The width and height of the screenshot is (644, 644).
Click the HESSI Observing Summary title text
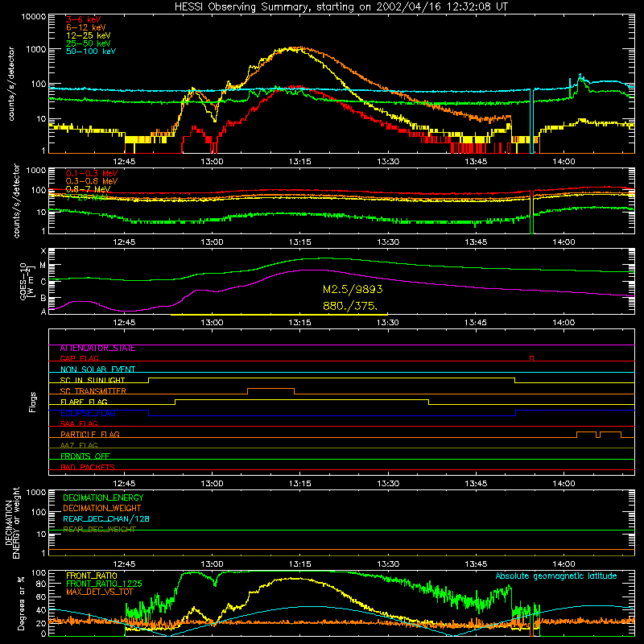[x=341, y=7]
